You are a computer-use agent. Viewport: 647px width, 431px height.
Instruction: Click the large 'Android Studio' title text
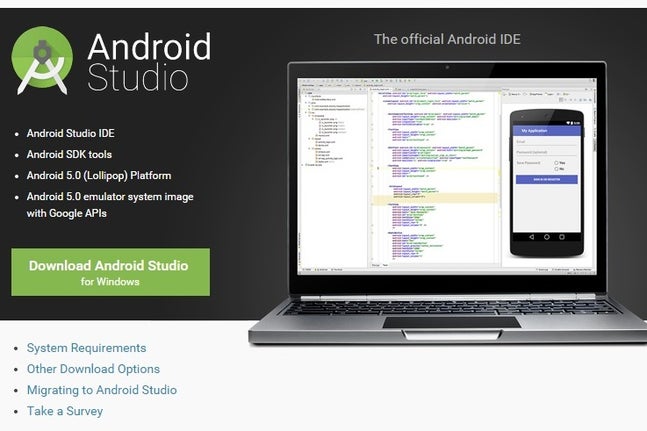click(149, 62)
